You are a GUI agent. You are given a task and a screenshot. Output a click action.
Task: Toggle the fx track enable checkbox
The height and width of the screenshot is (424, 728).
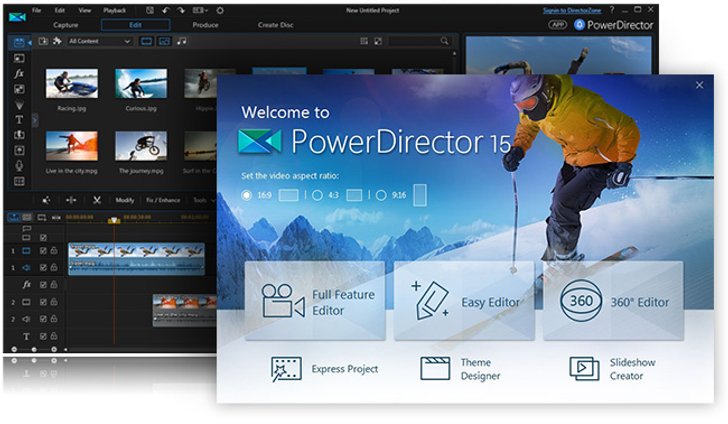[x=43, y=285]
